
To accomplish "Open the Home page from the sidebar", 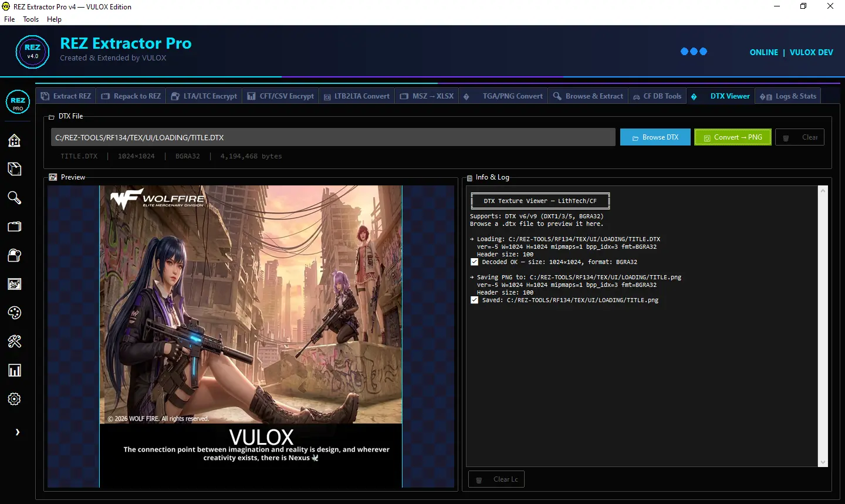I will coord(15,140).
